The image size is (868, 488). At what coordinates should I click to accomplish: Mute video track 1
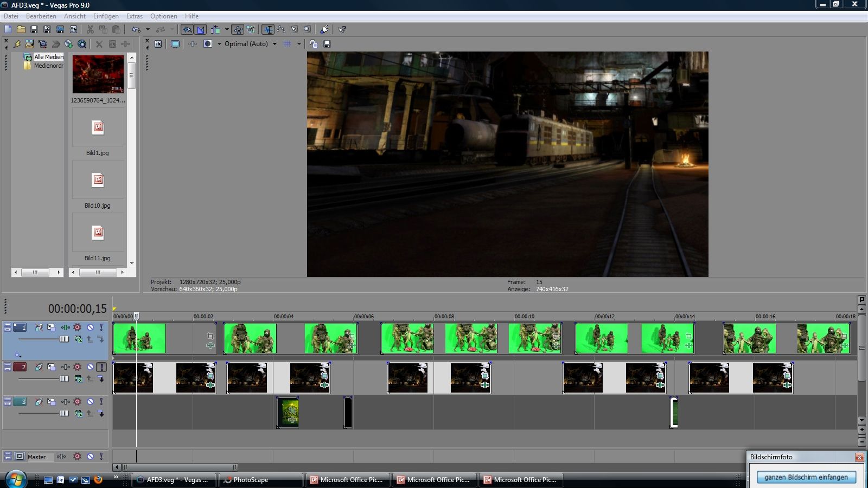(x=90, y=328)
